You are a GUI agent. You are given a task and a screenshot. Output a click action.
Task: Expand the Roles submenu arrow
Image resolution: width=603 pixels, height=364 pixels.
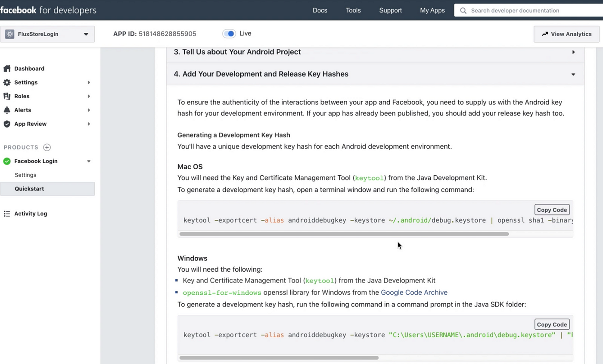pos(89,96)
